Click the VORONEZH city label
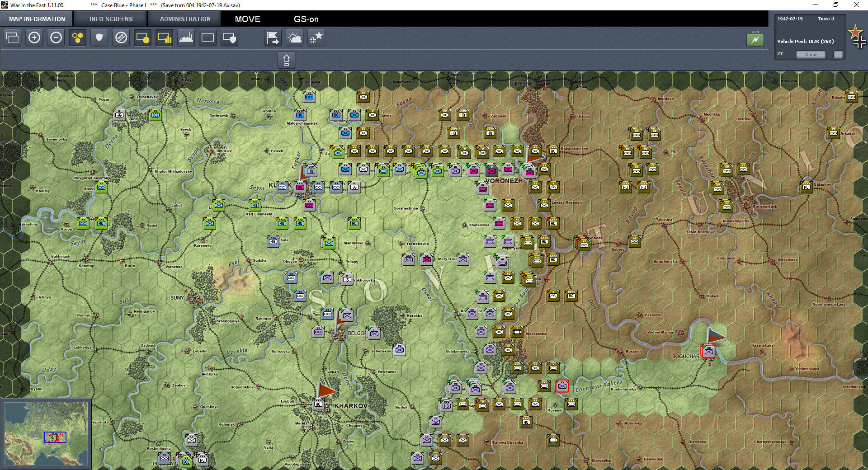Screen dimensions: 868x470 [503, 181]
